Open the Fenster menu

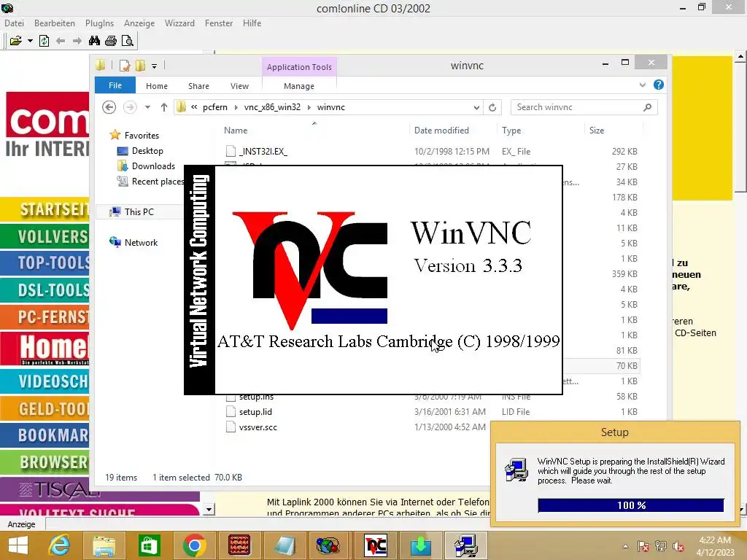point(219,23)
